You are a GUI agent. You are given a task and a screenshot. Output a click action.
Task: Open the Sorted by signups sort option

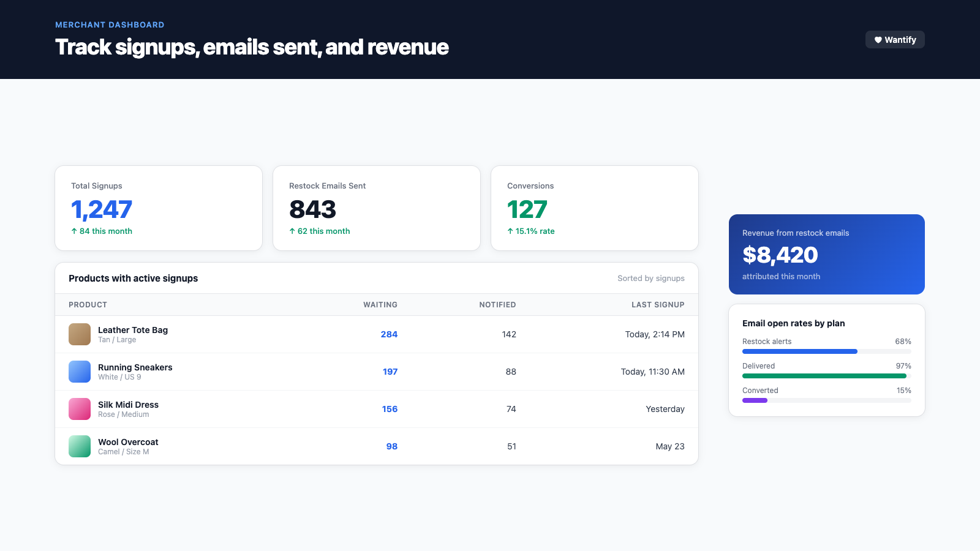(x=651, y=279)
